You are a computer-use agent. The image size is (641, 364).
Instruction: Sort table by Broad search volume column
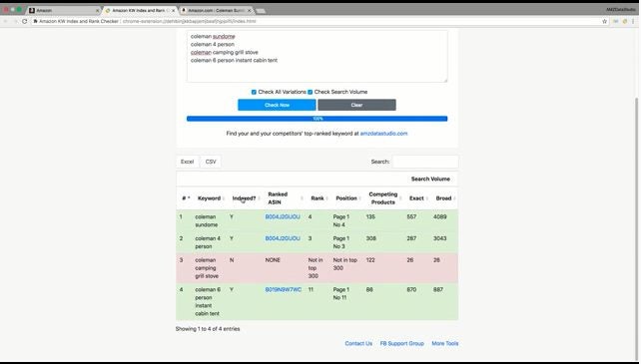tap(443, 198)
